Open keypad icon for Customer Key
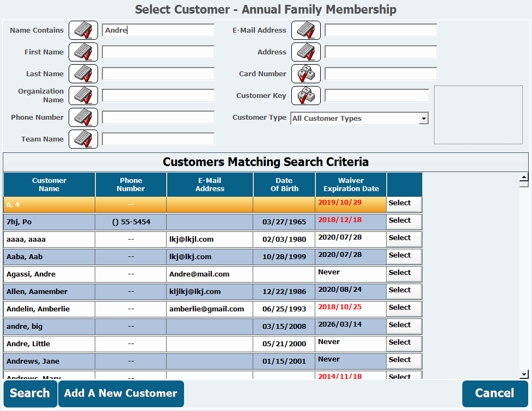 (x=305, y=96)
